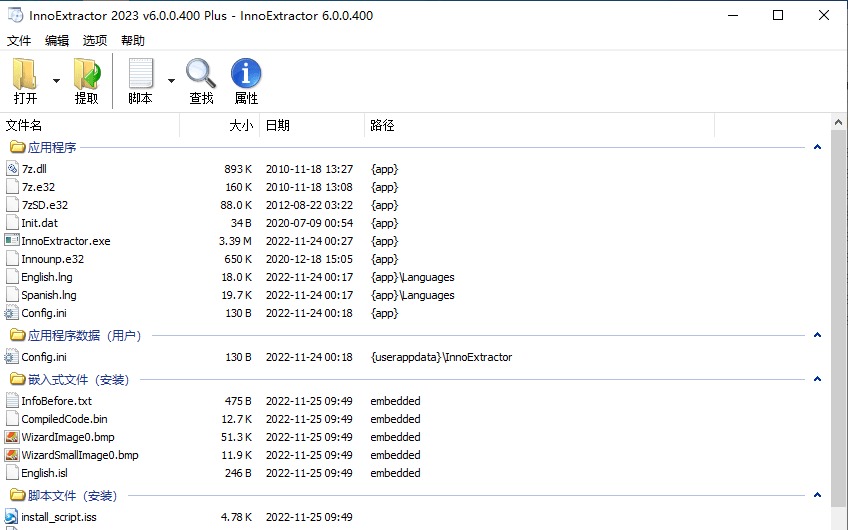Click the 应用程序数据 (用户) group label

coord(84,336)
